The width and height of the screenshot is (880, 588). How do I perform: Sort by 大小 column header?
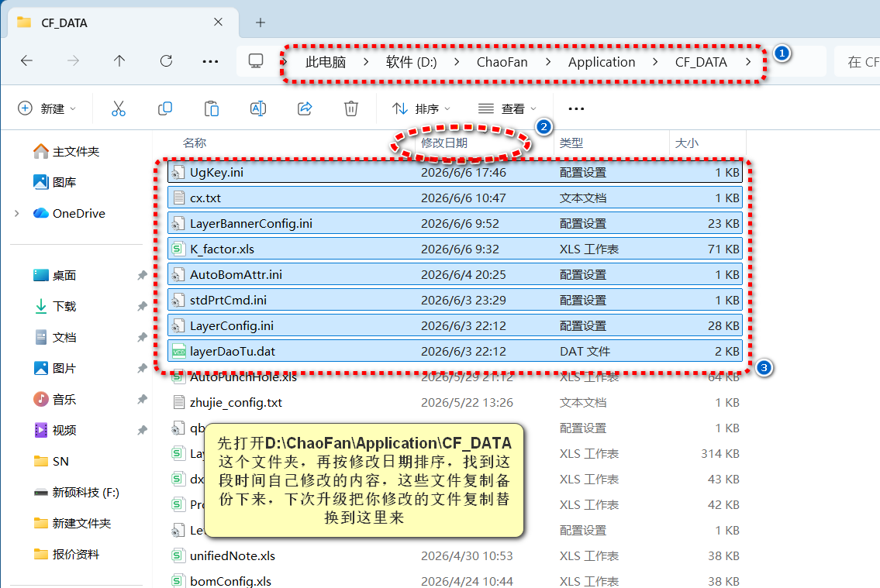click(x=686, y=143)
